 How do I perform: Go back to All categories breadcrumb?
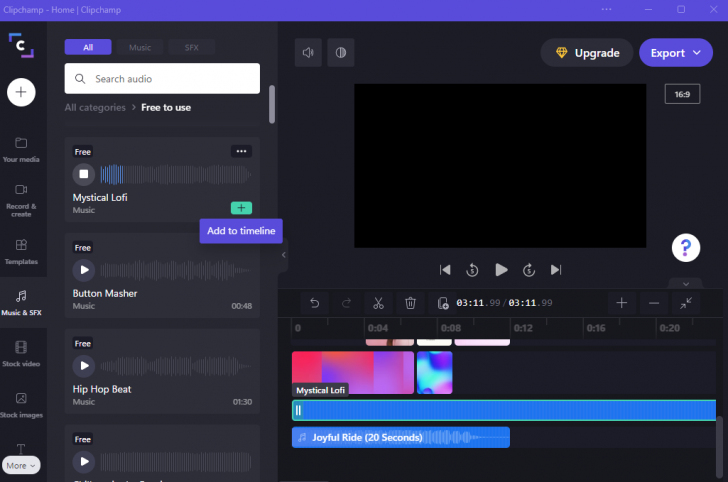tap(95, 107)
